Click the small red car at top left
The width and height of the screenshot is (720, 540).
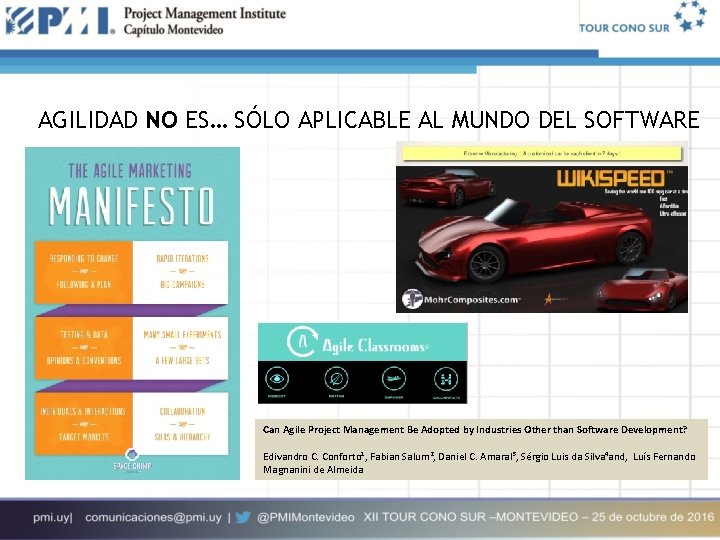[446, 188]
